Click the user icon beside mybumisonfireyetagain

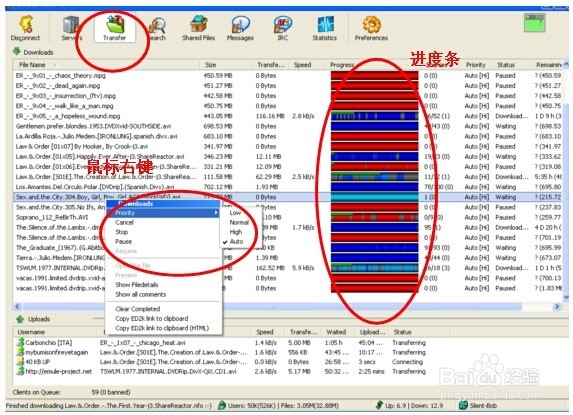[20, 352]
